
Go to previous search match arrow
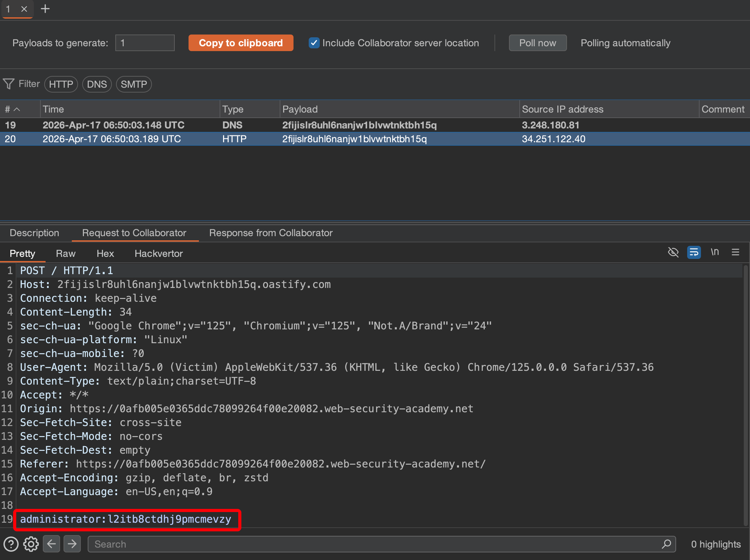(51, 544)
